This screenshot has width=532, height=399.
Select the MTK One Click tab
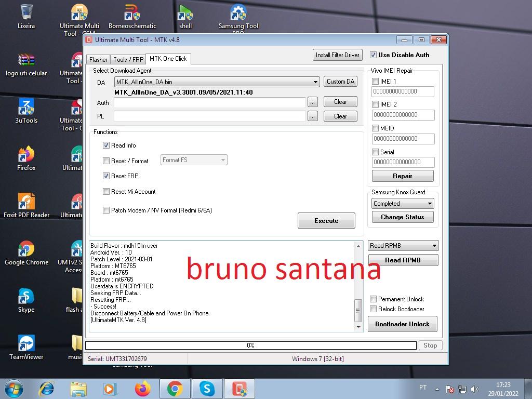tap(168, 59)
